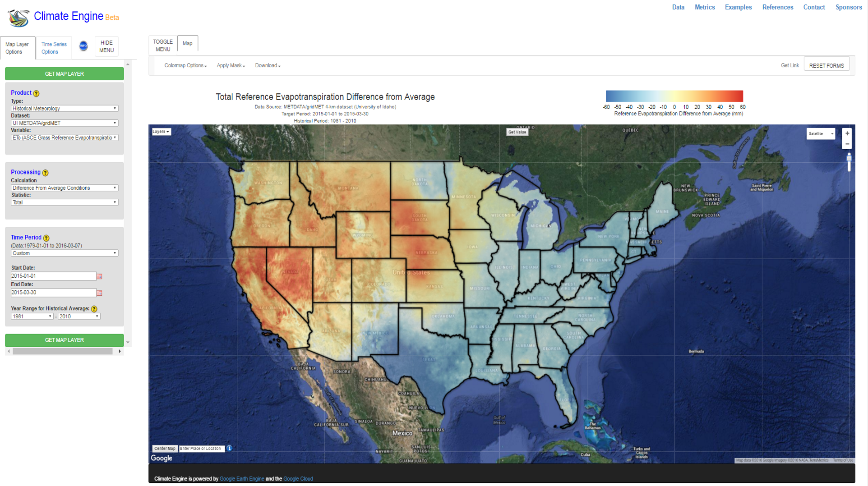Click Get Value button on map
Viewport: 868px width, 486px height.
(x=517, y=132)
